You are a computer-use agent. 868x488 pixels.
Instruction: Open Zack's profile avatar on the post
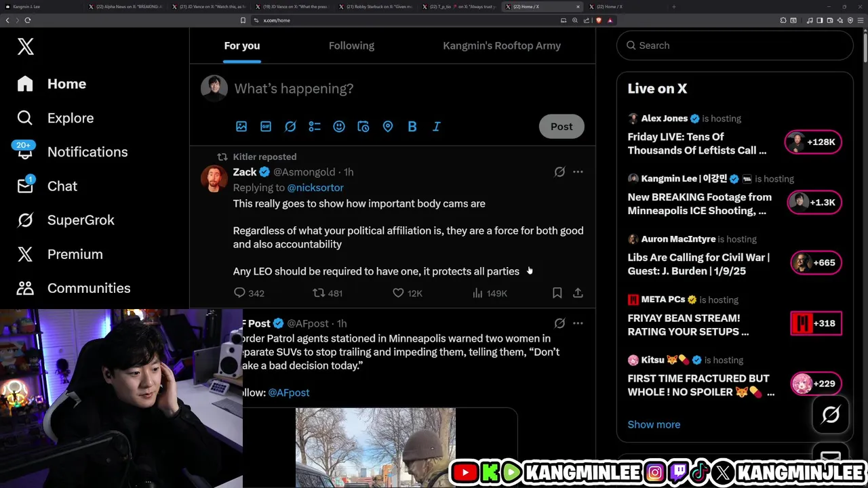click(214, 179)
